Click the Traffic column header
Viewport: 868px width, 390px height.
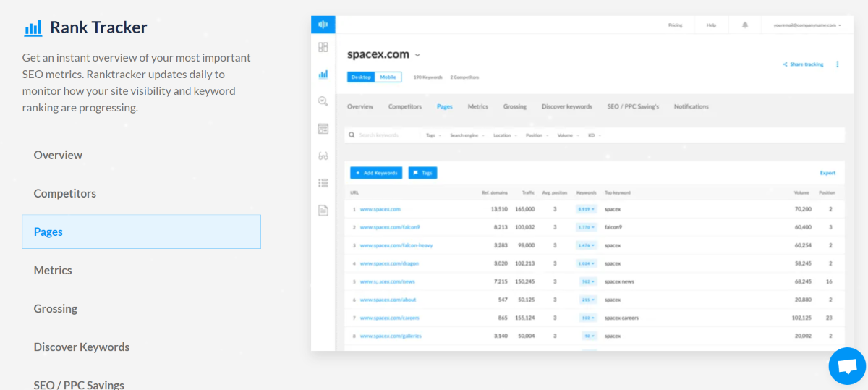tap(527, 192)
